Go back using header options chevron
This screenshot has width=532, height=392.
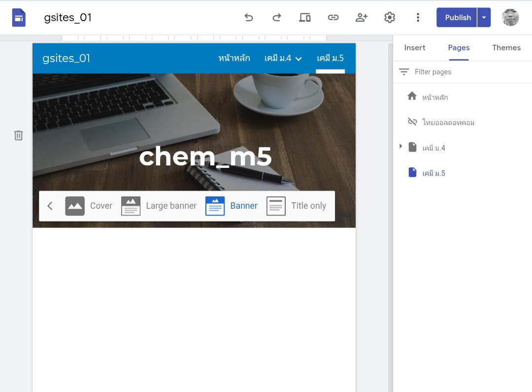click(x=50, y=206)
